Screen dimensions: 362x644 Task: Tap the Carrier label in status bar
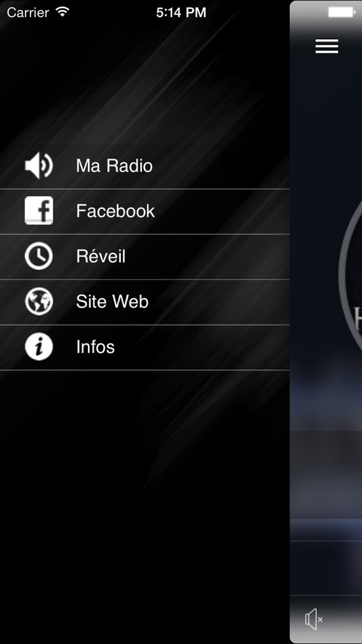coord(28,13)
